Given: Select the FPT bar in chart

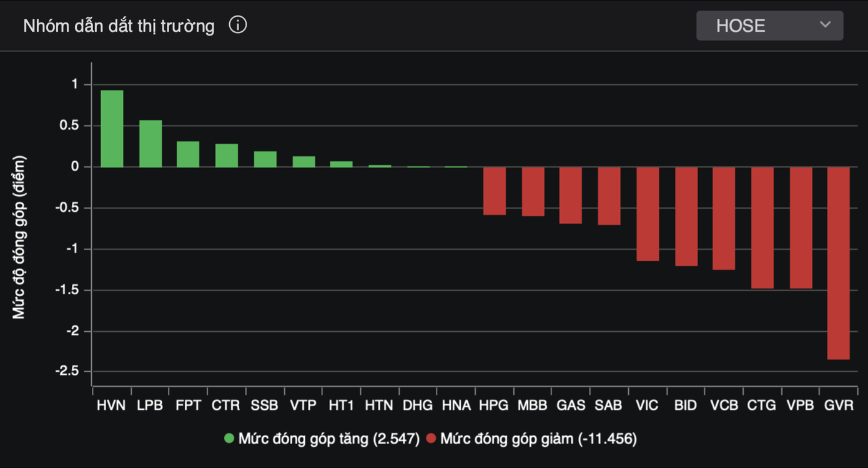Looking at the screenshot, I should pyautogui.click(x=188, y=154).
